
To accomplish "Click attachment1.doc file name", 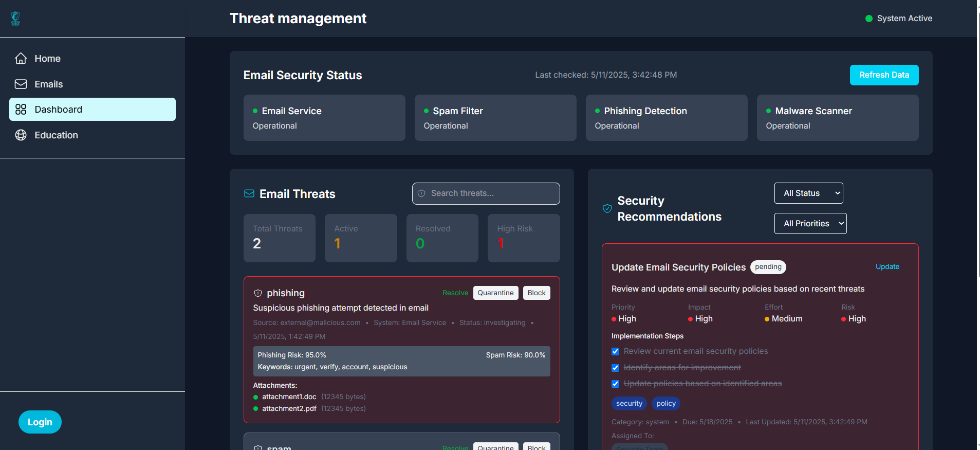I will click(289, 397).
